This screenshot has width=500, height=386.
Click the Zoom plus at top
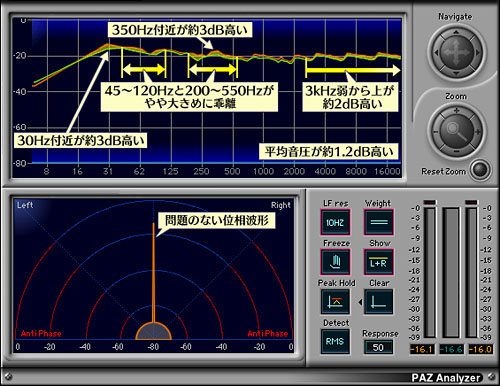pos(456,110)
